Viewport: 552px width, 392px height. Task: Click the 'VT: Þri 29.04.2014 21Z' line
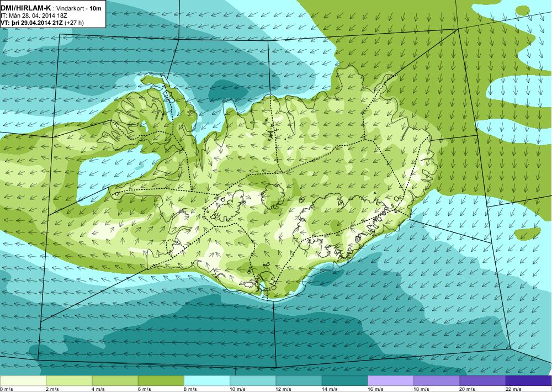click(x=33, y=23)
